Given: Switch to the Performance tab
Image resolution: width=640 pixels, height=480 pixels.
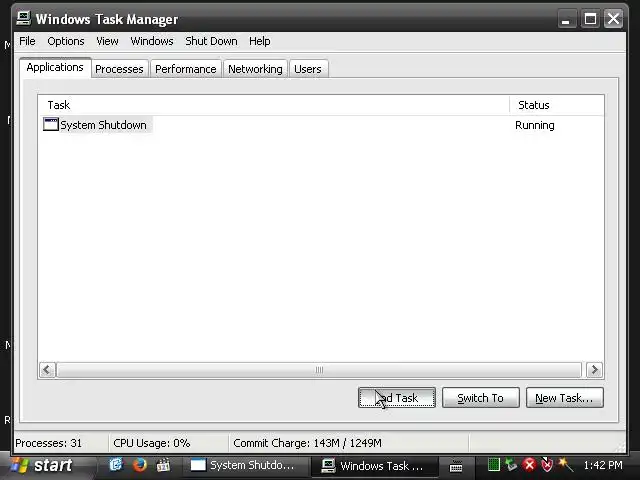Looking at the screenshot, I should click(186, 69).
